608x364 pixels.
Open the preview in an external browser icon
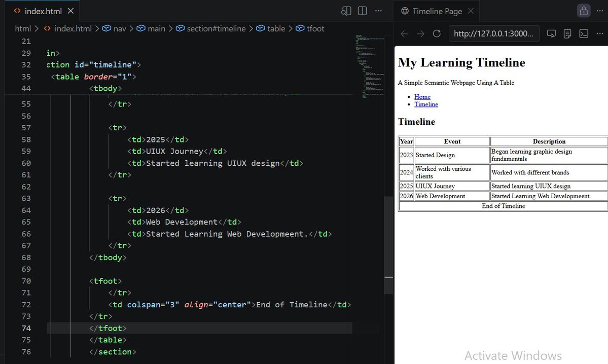tap(551, 34)
